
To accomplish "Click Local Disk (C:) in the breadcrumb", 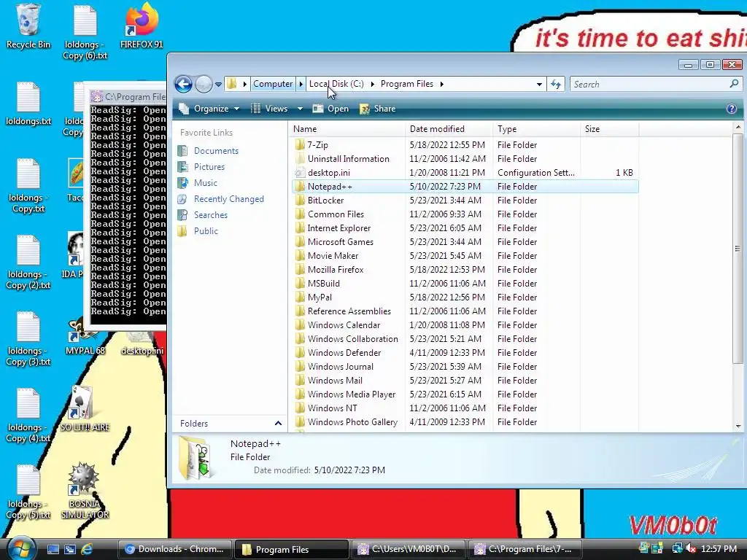I will (x=336, y=85).
